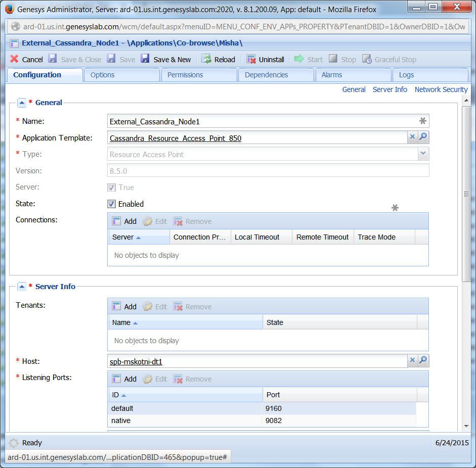
Task: Click Edit icon in Connections toolbar
Action: (x=147, y=221)
